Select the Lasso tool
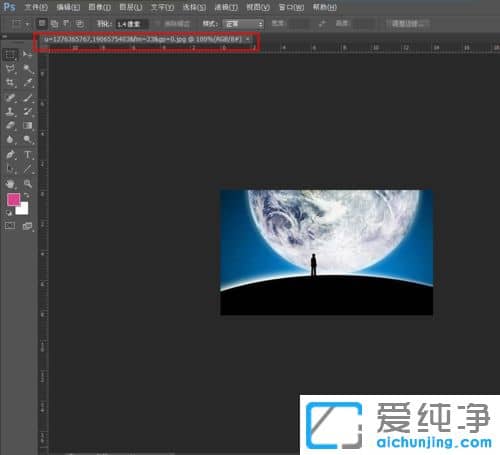This screenshot has height=455, width=500. point(10,69)
